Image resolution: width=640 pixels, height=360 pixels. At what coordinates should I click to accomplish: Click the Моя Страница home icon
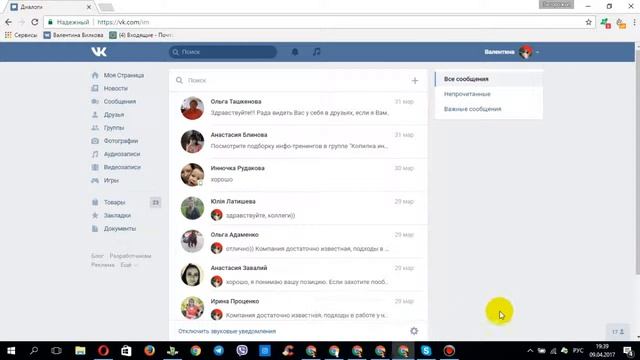[x=95, y=75]
